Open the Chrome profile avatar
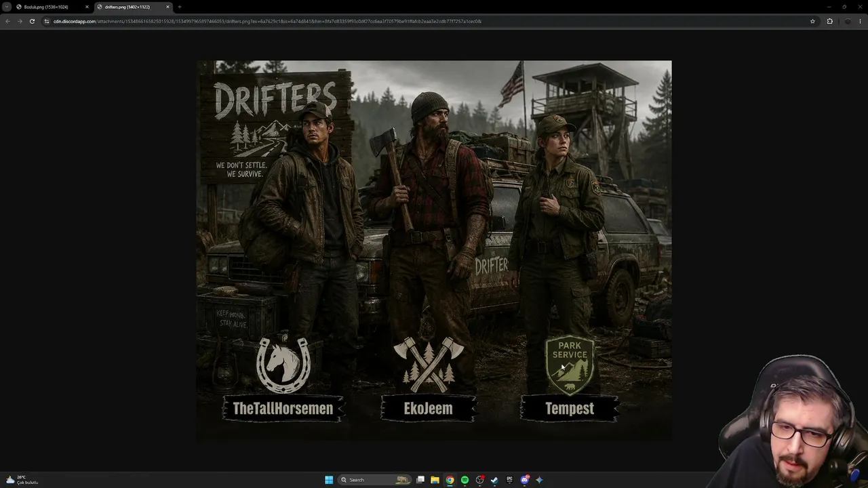 pos(847,21)
